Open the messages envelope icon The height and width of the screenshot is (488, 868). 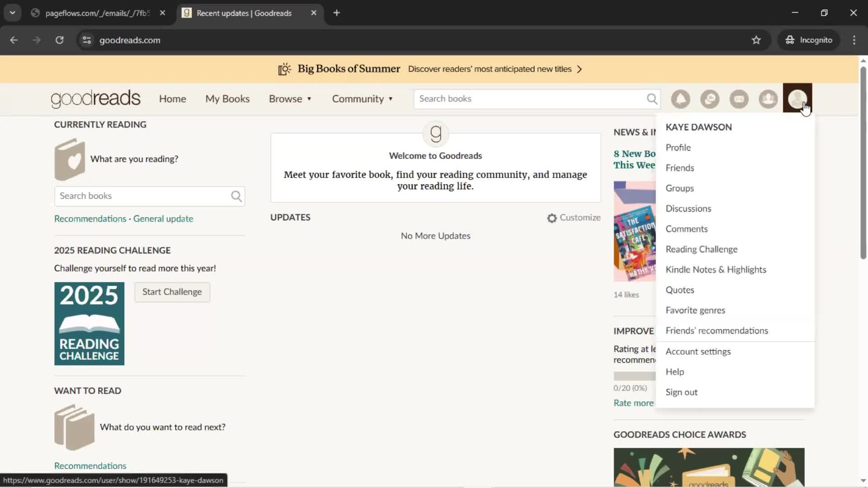click(739, 99)
